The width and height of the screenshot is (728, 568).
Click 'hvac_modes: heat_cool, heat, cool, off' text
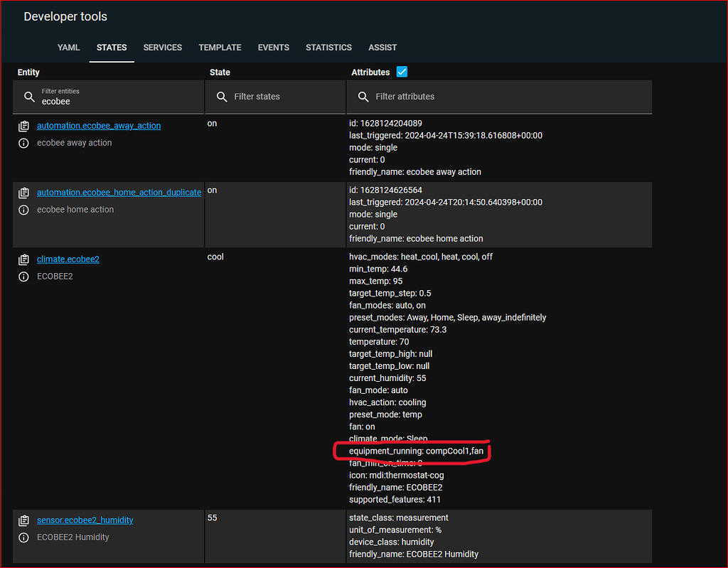tap(421, 257)
